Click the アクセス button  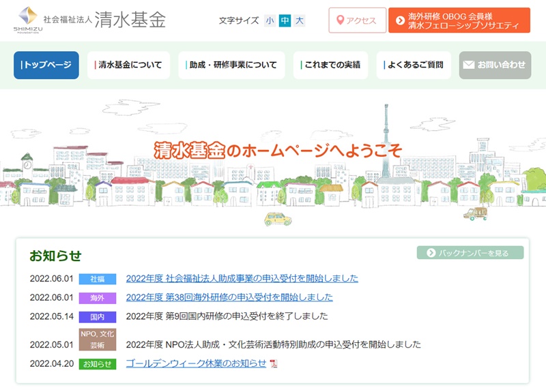357,20
